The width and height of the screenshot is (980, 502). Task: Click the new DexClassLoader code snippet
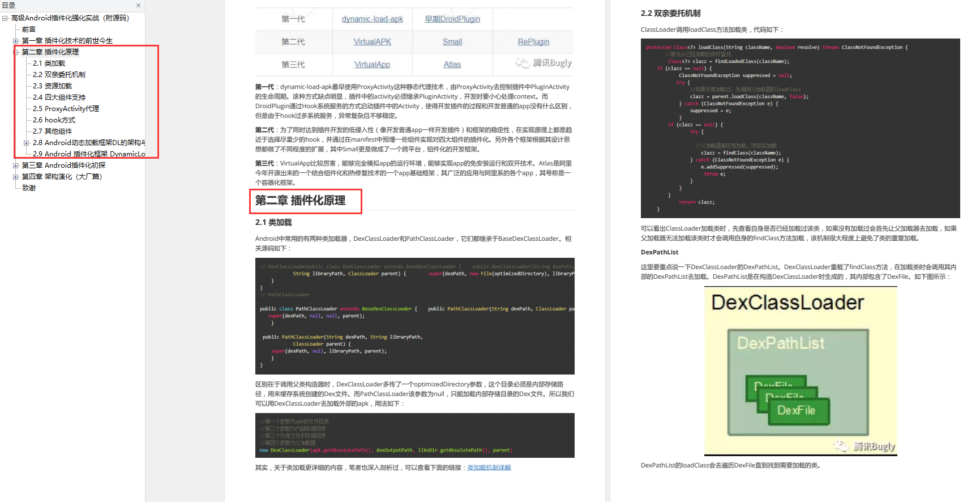(415, 435)
